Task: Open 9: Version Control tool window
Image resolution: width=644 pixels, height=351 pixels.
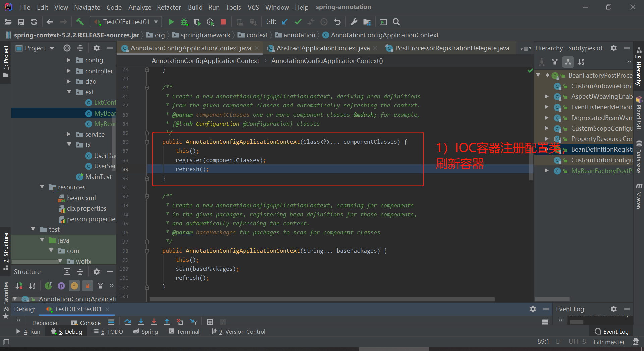Action: [x=238, y=332]
